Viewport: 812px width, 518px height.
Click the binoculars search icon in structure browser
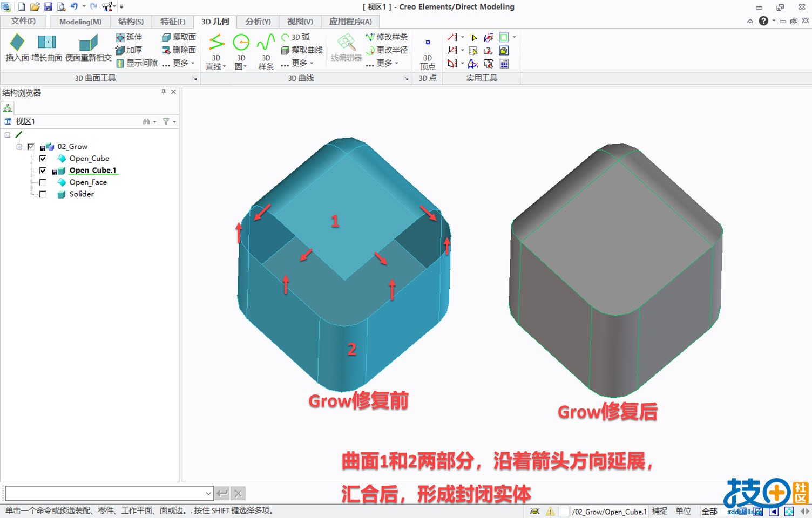(x=147, y=122)
